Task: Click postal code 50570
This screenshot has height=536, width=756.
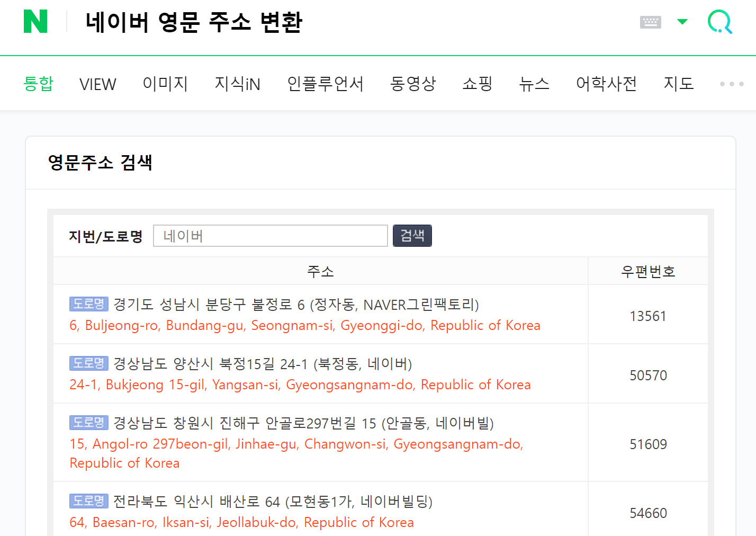Action: 648,376
